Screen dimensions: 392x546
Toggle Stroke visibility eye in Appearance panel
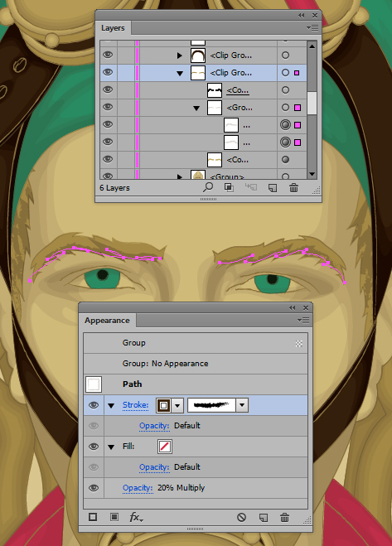pos(94,405)
